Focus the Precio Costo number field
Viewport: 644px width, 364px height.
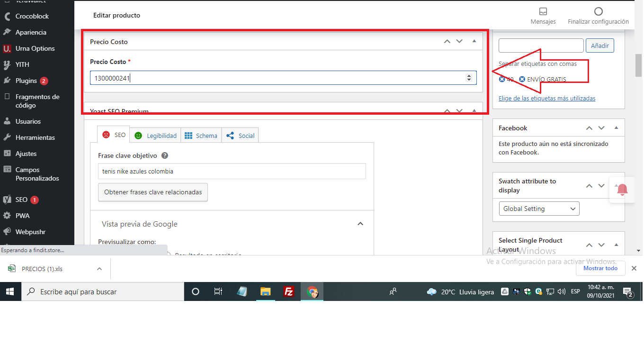click(283, 78)
